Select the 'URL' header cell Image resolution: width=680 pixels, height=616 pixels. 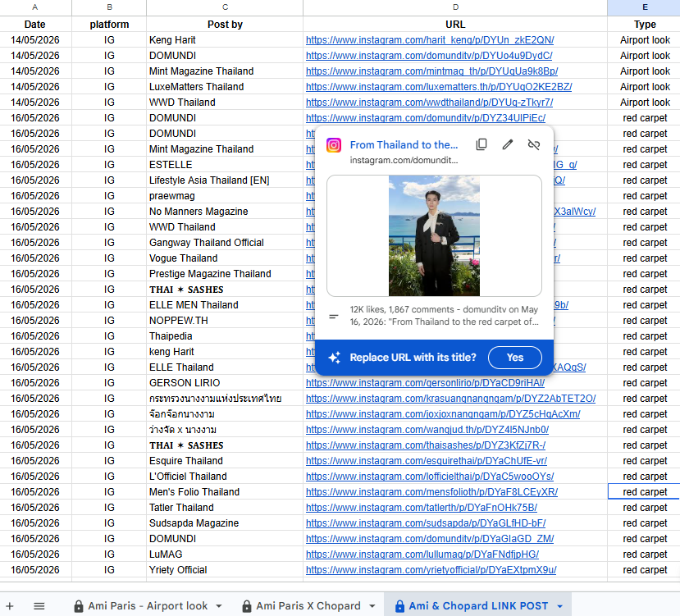pos(455,25)
